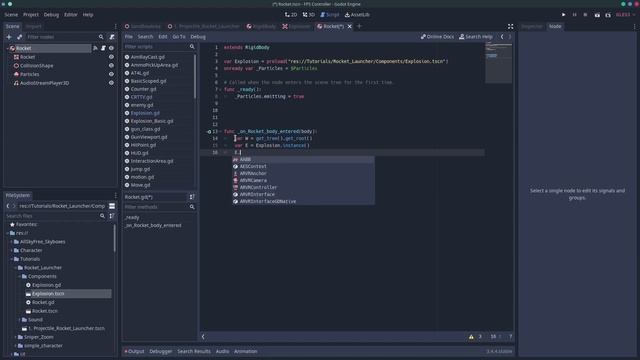This screenshot has height=360, width=640.
Task: Open the Output bottom panel
Action: [x=134, y=351]
